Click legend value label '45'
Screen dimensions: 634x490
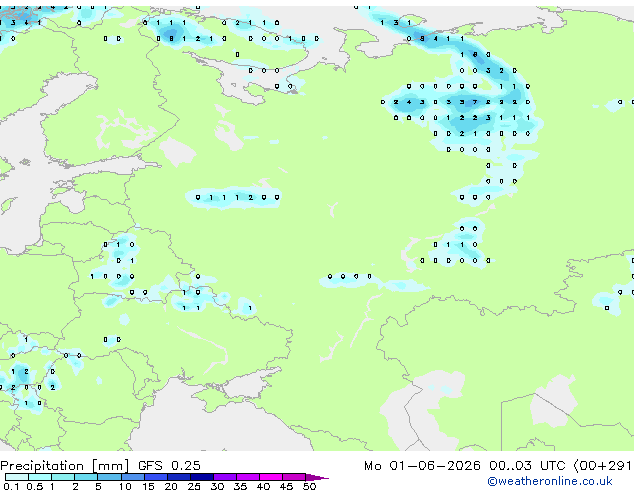point(286,486)
